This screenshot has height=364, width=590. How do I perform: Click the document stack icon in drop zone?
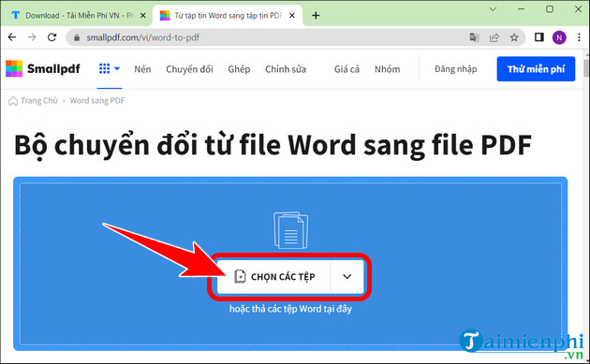pos(290,230)
